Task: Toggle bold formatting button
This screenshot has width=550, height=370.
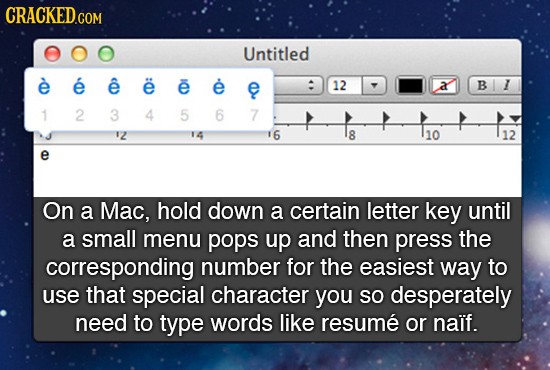Action: (x=482, y=85)
